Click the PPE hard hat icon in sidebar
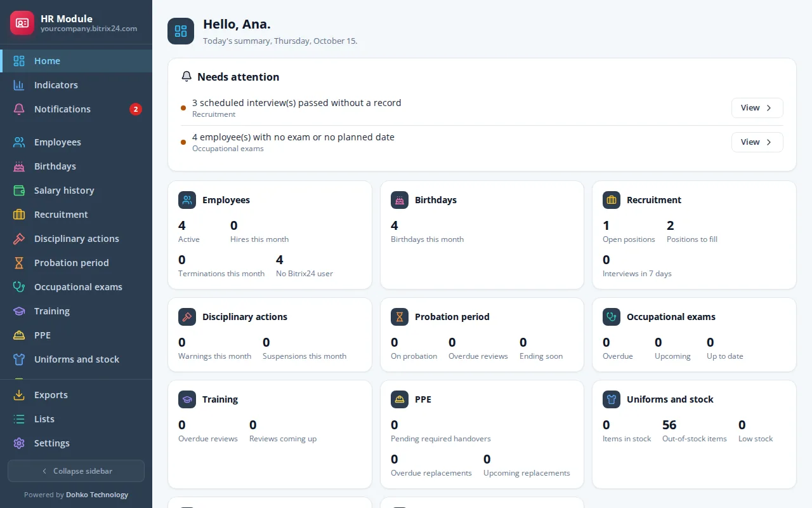812x508 pixels. point(19,335)
